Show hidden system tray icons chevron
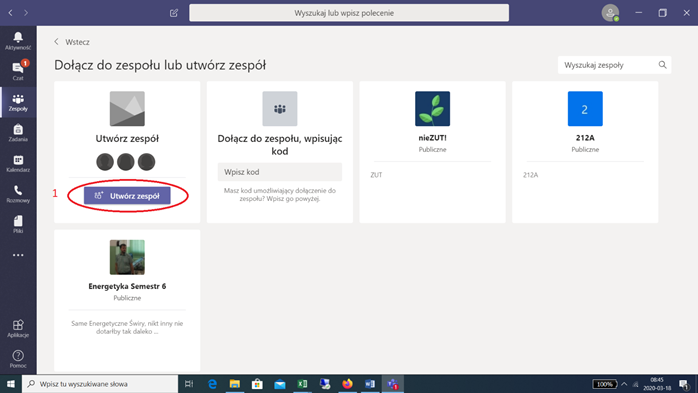Viewport: 698px width, 393px height. (x=624, y=384)
